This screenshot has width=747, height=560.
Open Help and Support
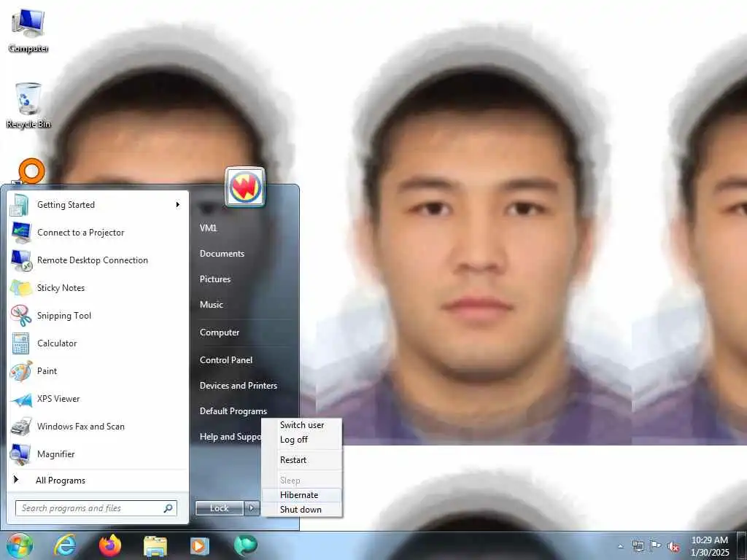(x=230, y=437)
